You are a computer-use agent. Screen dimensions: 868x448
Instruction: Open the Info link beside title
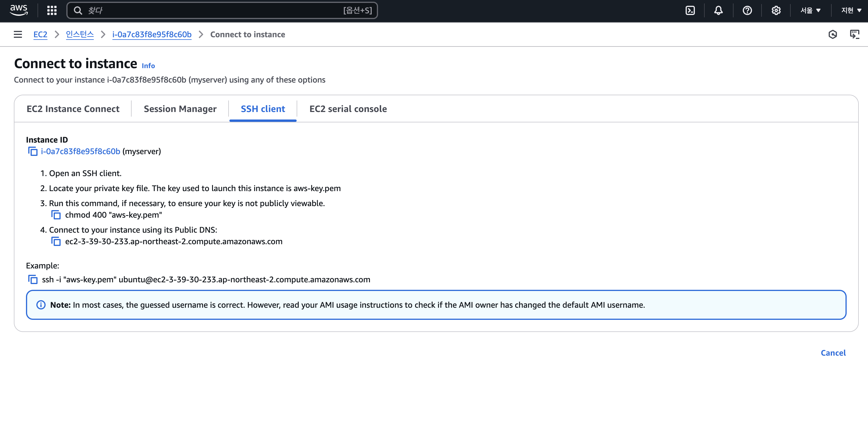click(148, 66)
